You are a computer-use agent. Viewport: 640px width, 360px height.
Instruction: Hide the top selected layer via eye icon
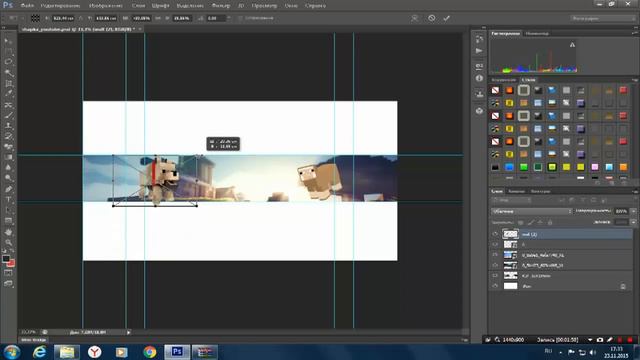pyautogui.click(x=495, y=234)
